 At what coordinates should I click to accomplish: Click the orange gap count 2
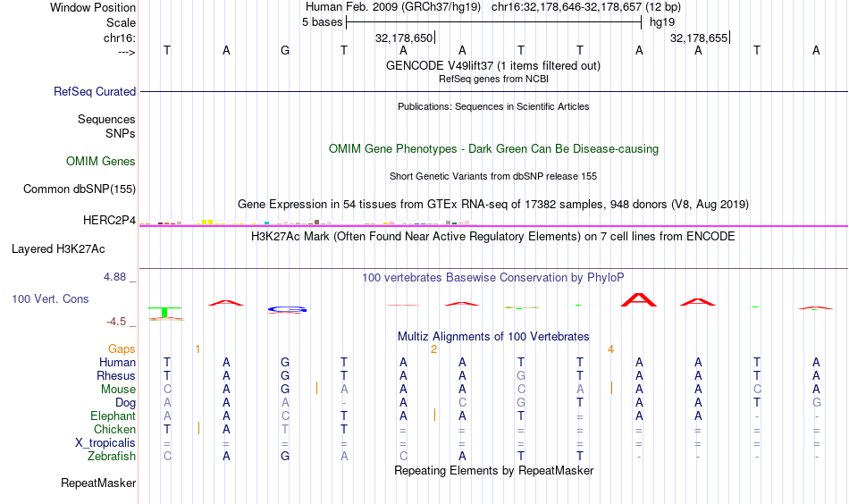[x=433, y=349]
